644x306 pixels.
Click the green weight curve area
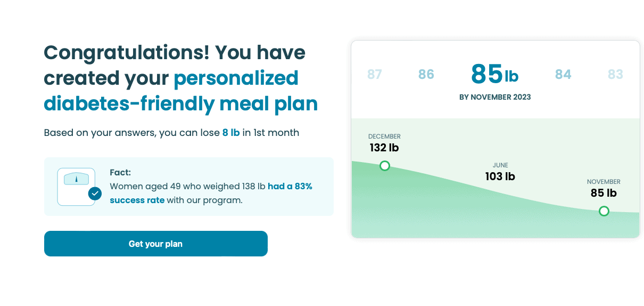coord(495,213)
